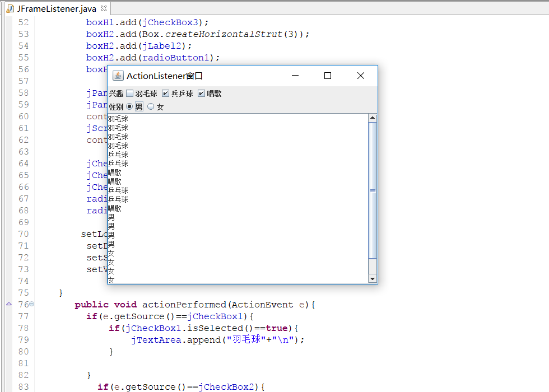Close the JFrameListener.java tab
The width and height of the screenshot is (549, 392).
103,8
